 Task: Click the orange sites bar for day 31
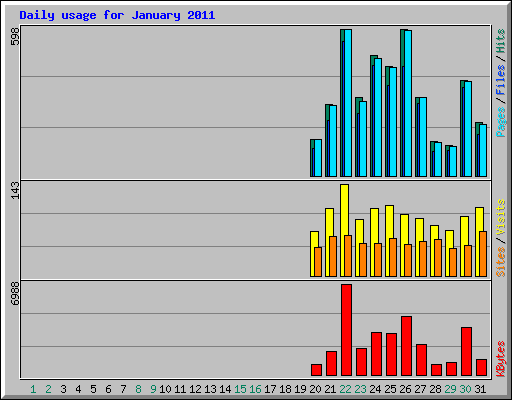tap(483, 254)
